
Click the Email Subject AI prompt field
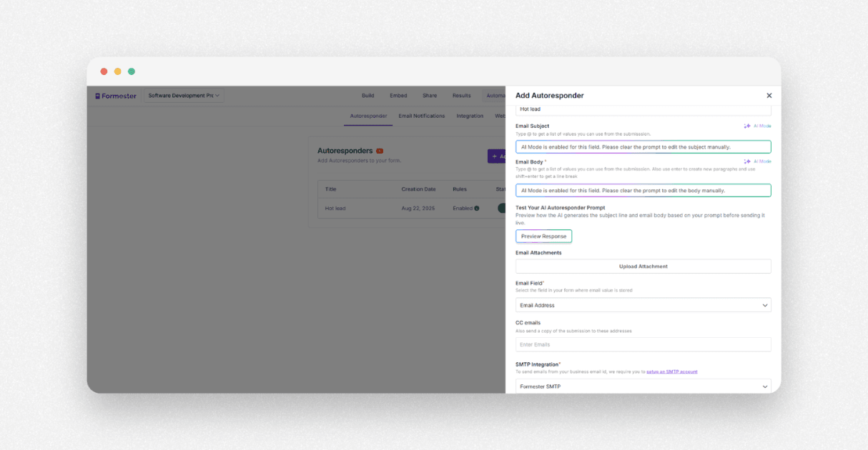pos(643,147)
